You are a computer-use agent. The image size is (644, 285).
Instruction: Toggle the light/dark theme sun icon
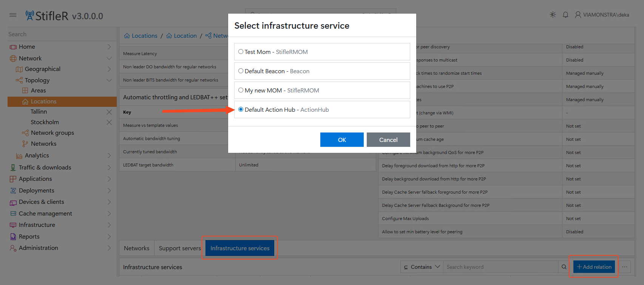(x=553, y=15)
